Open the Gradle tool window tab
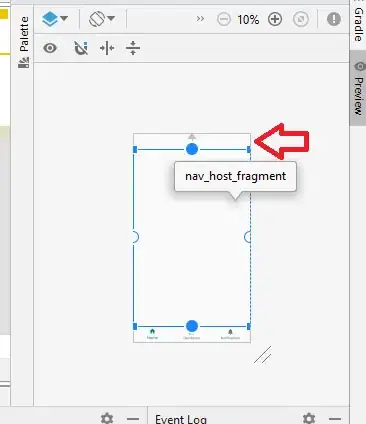This screenshot has height=424, width=366. point(358,23)
